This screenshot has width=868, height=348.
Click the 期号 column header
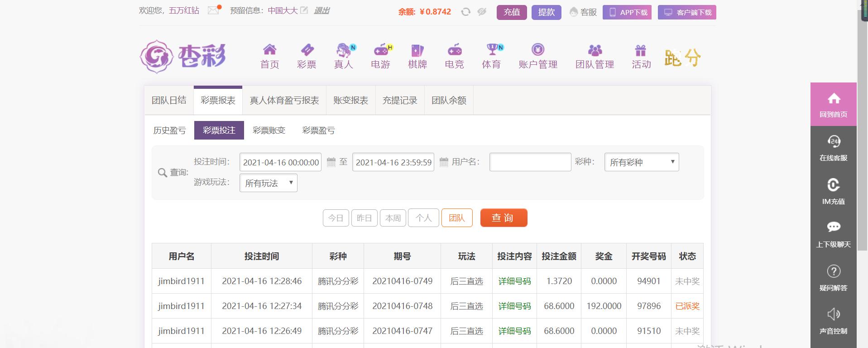[x=402, y=256]
